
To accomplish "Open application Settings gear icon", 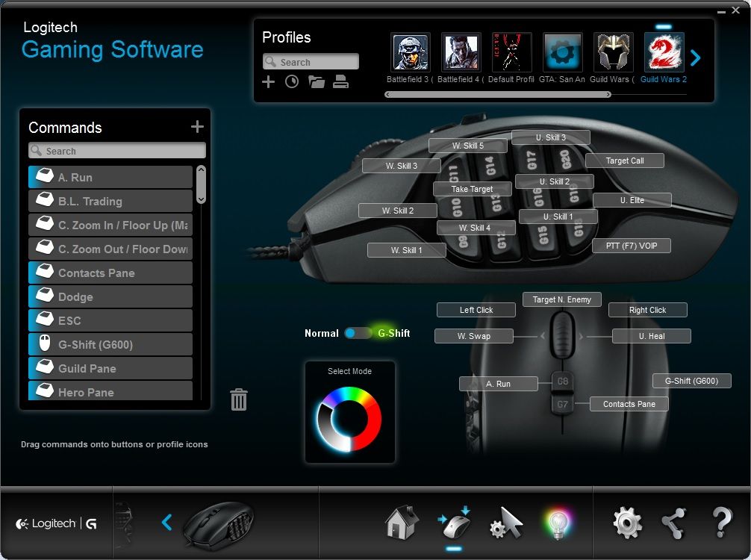I will click(627, 523).
